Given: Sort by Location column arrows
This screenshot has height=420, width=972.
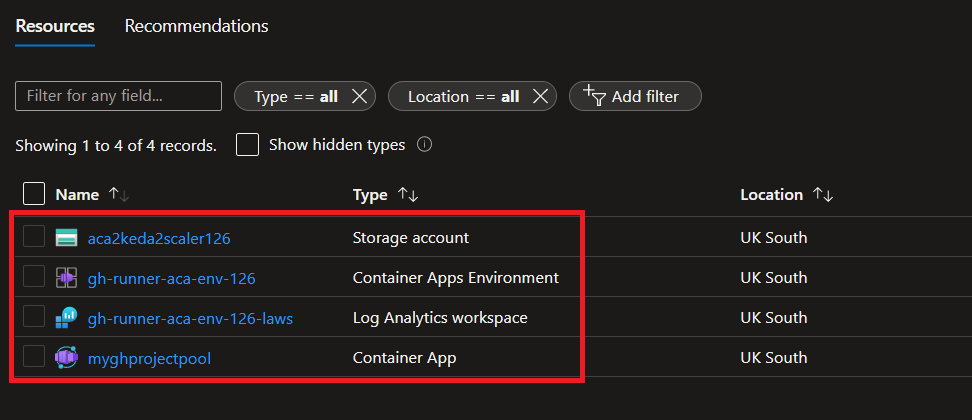Looking at the screenshot, I should [x=823, y=195].
